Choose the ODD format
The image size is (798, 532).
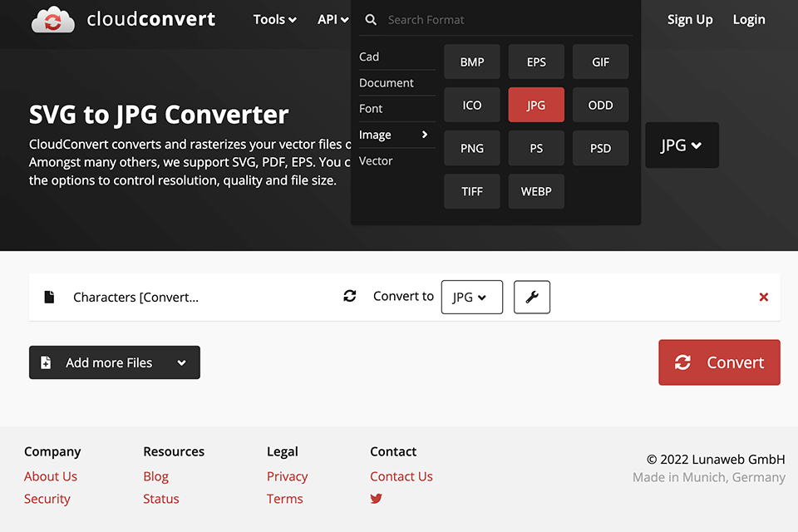(600, 105)
